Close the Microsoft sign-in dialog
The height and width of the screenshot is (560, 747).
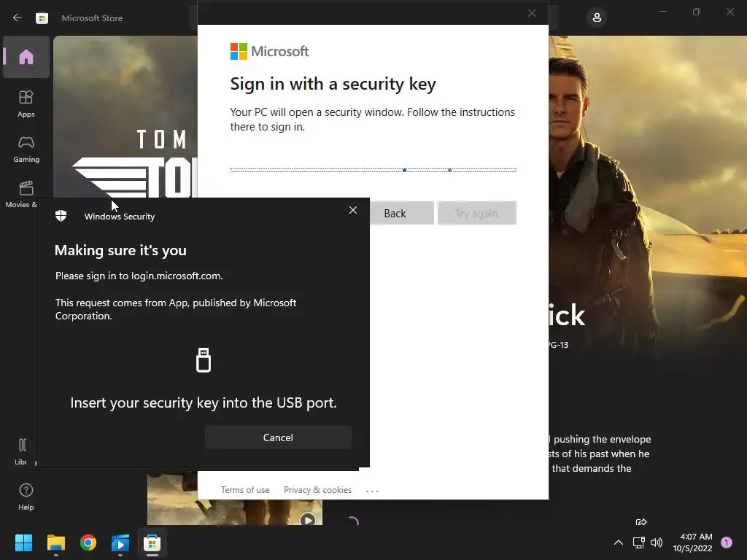tap(532, 13)
